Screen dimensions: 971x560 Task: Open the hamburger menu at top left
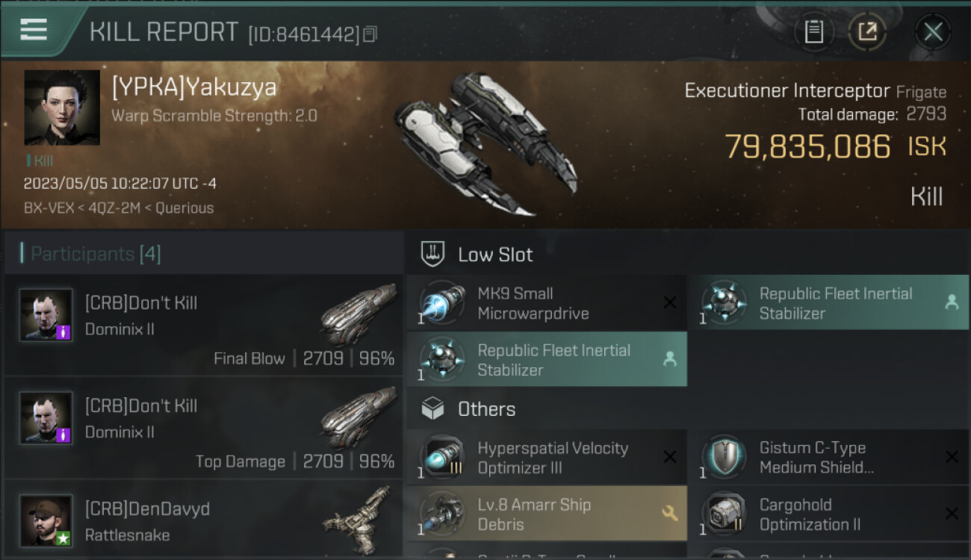coord(34,30)
